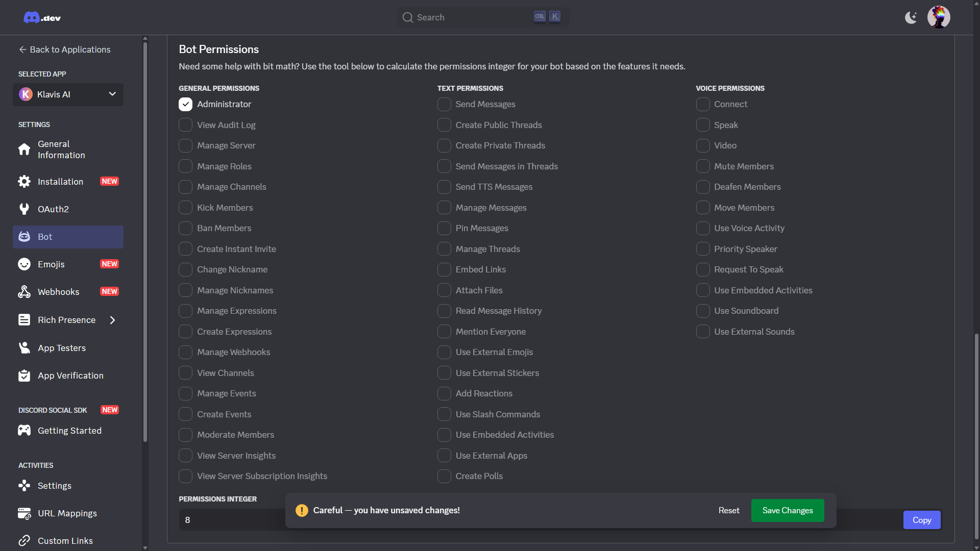The image size is (980, 551).
Task: Go to URL Mappings section
Action: click(x=67, y=513)
